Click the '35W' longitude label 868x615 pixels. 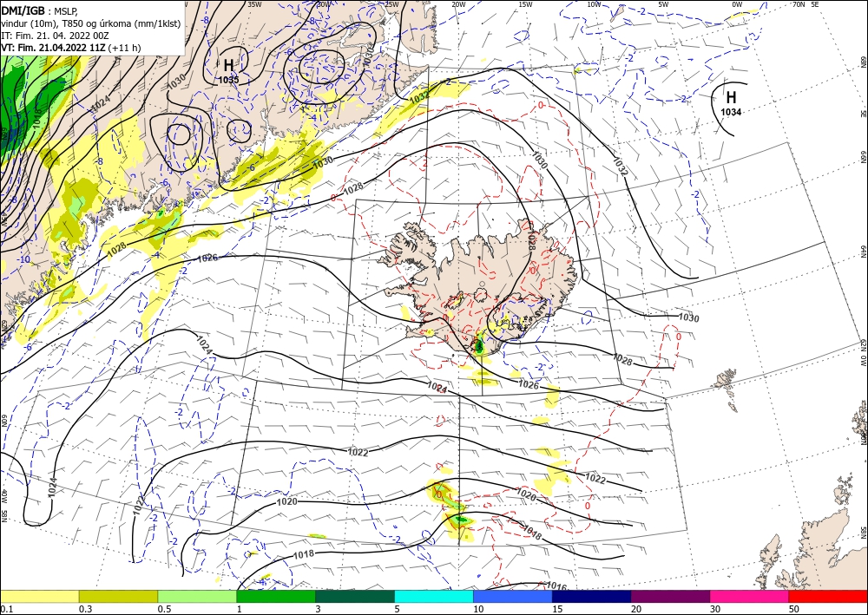[x=254, y=3]
